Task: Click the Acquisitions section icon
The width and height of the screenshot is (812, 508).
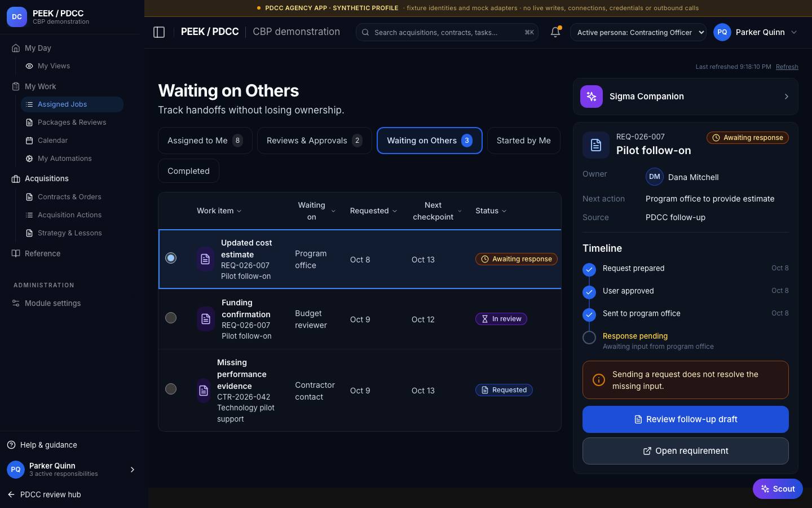Action: (16, 178)
